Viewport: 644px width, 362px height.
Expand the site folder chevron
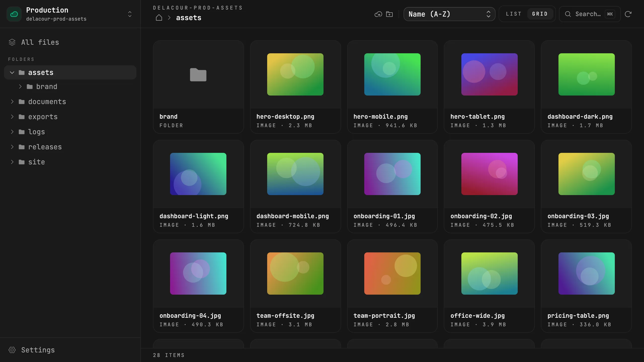tap(12, 162)
